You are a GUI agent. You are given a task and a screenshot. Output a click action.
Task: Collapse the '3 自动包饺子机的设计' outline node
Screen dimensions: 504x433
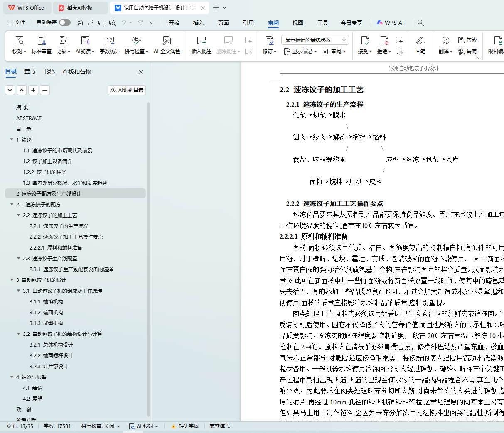pos(12,280)
